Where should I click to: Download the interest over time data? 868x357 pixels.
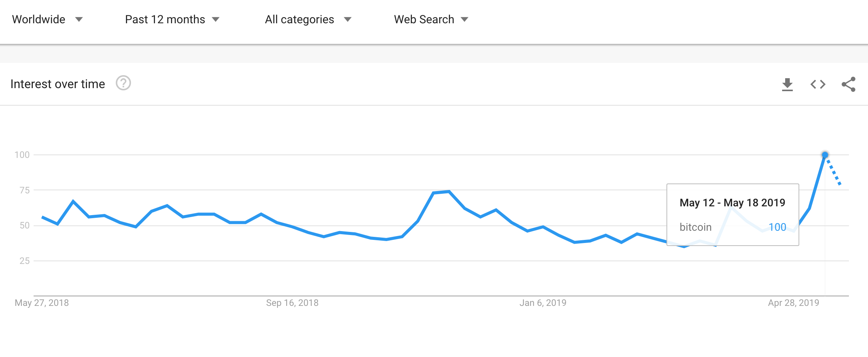(x=787, y=84)
